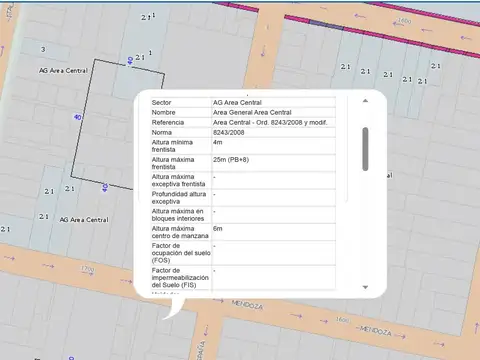Click 'AG Area Central' map label at lower left
The width and height of the screenshot is (480, 360).
click(x=84, y=220)
